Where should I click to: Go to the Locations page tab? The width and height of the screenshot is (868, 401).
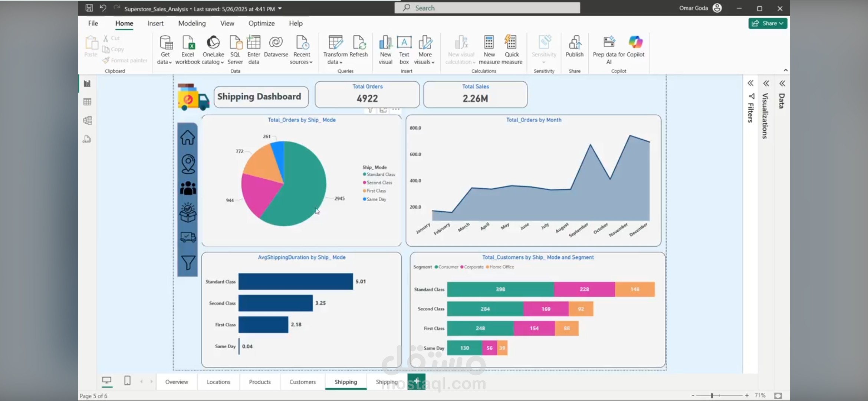click(x=218, y=382)
